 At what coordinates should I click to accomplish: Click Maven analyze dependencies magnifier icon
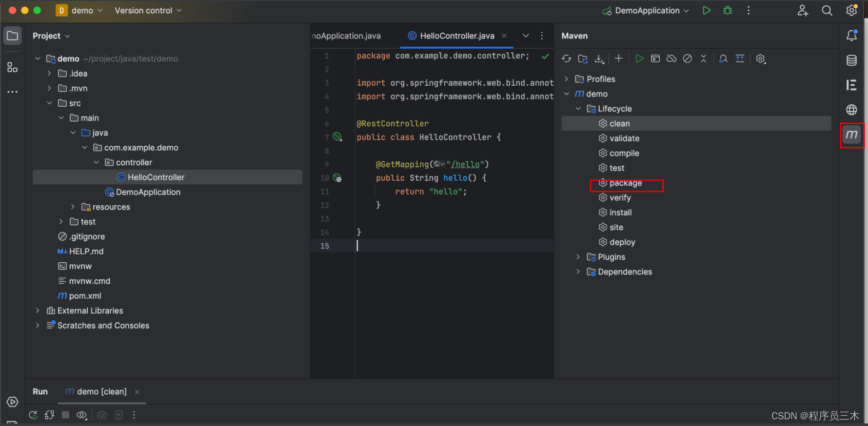click(x=723, y=59)
